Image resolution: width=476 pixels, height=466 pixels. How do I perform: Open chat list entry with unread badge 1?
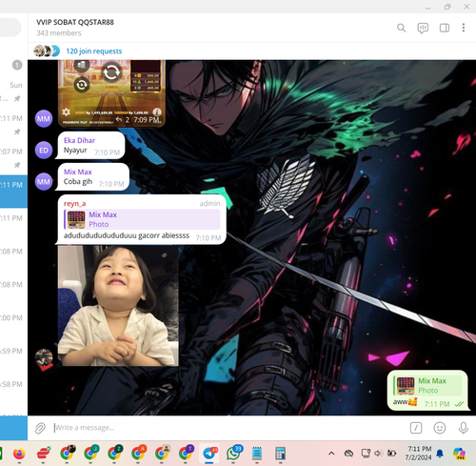click(x=13, y=65)
